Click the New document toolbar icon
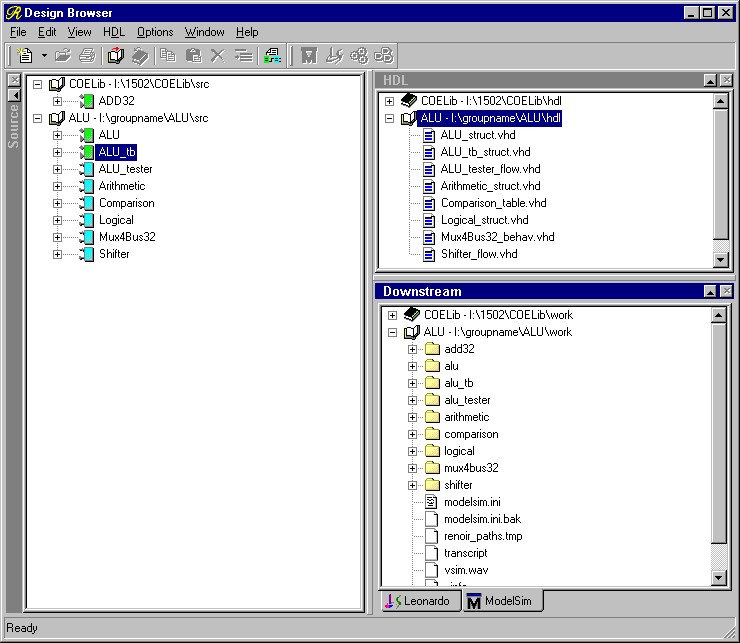Image resolution: width=740 pixels, height=643 pixels. pos(25,56)
